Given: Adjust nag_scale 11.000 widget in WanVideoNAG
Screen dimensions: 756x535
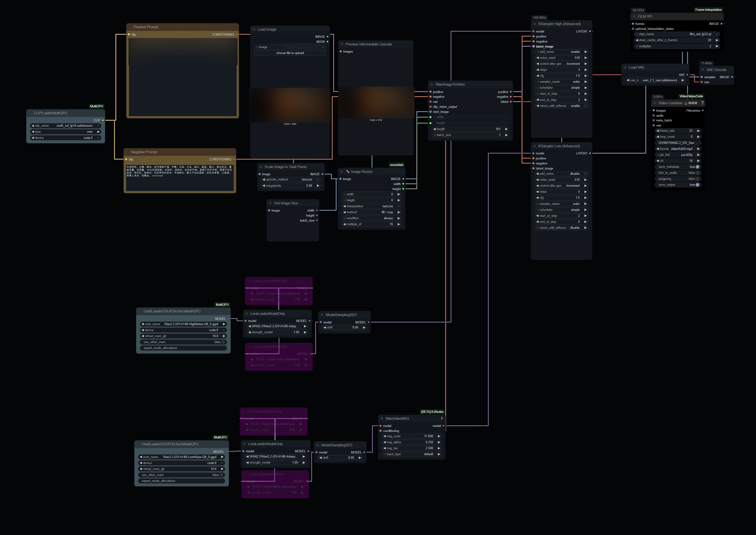Looking at the screenshot, I should click(x=412, y=436).
